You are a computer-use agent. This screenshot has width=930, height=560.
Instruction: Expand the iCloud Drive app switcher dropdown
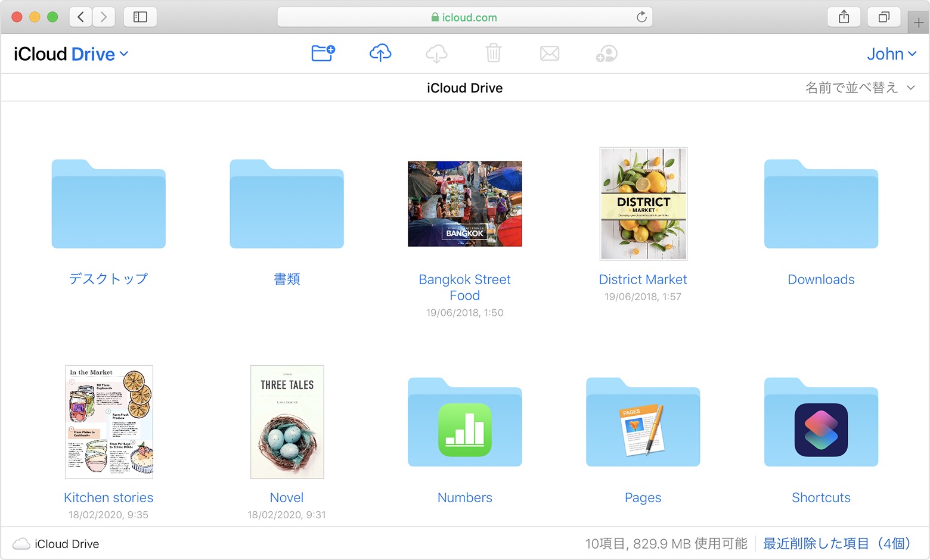tap(71, 54)
